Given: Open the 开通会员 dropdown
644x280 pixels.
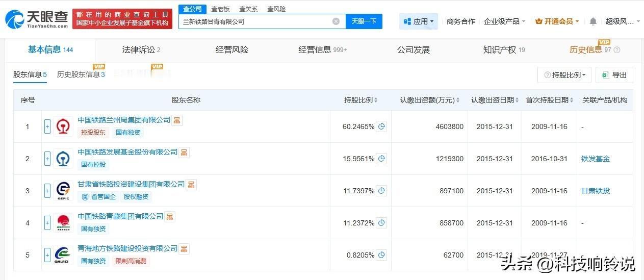Looking at the screenshot, I should click(557, 21).
